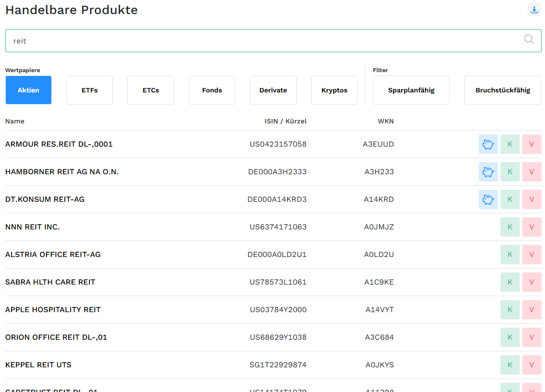545x392 pixels.
Task: Click the search field containing "reit"
Action: pyautogui.click(x=261, y=41)
